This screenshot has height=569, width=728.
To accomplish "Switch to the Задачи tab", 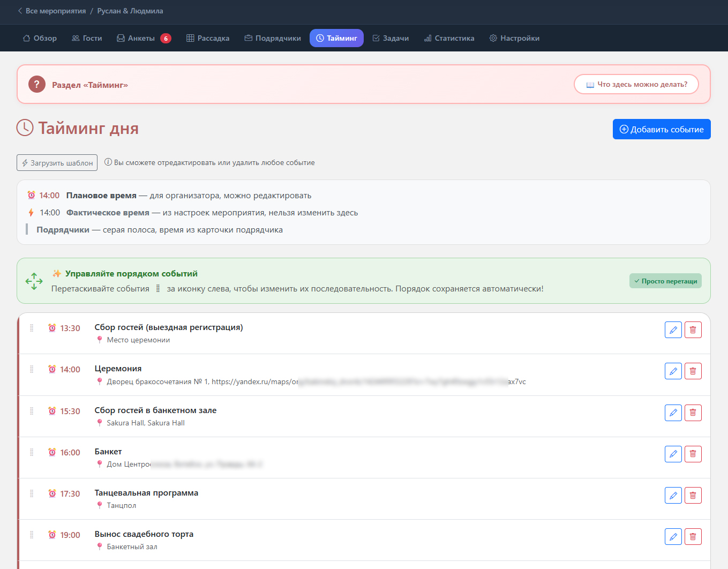I will 391,38.
